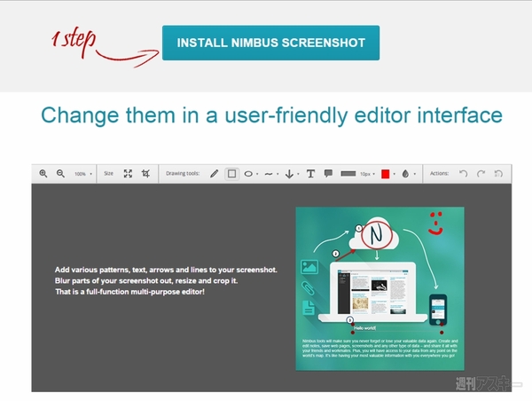Click text 'Blur parts of your screenshot out'
Viewport: 532px width, 401px height.
(x=114, y=281)
